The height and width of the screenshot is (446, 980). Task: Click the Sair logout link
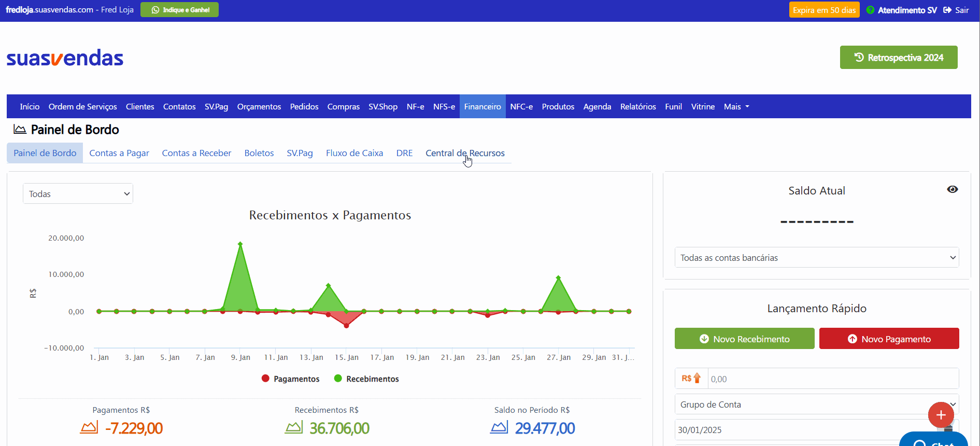click(x=956, y=10)
